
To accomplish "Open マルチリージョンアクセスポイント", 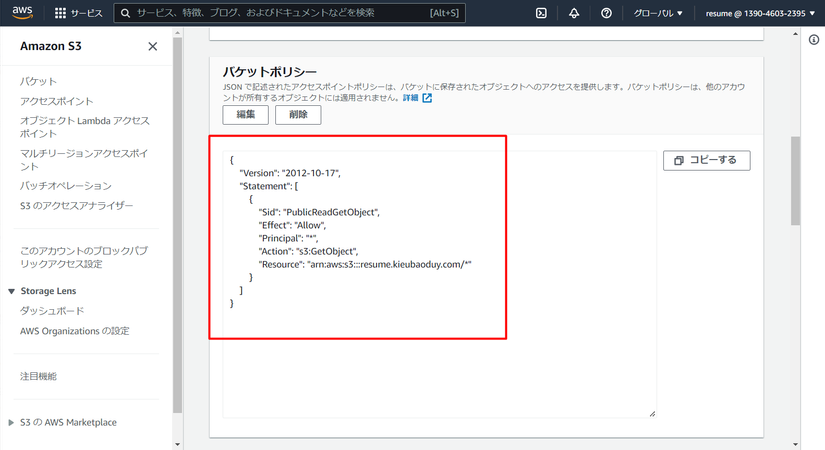I will [x=84, y=159].
